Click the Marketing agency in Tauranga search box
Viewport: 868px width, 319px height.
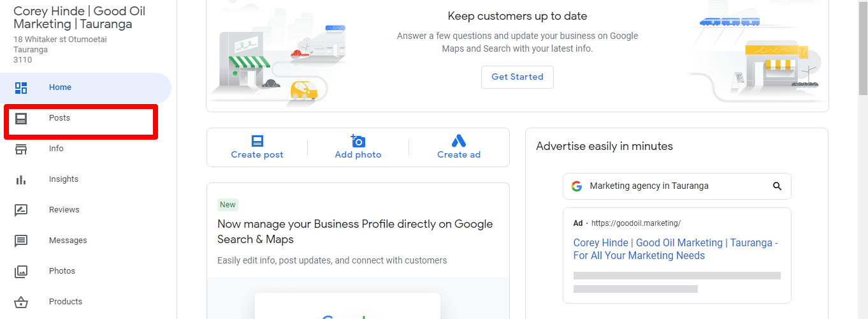pyautogui.click(x=669, y=186)
